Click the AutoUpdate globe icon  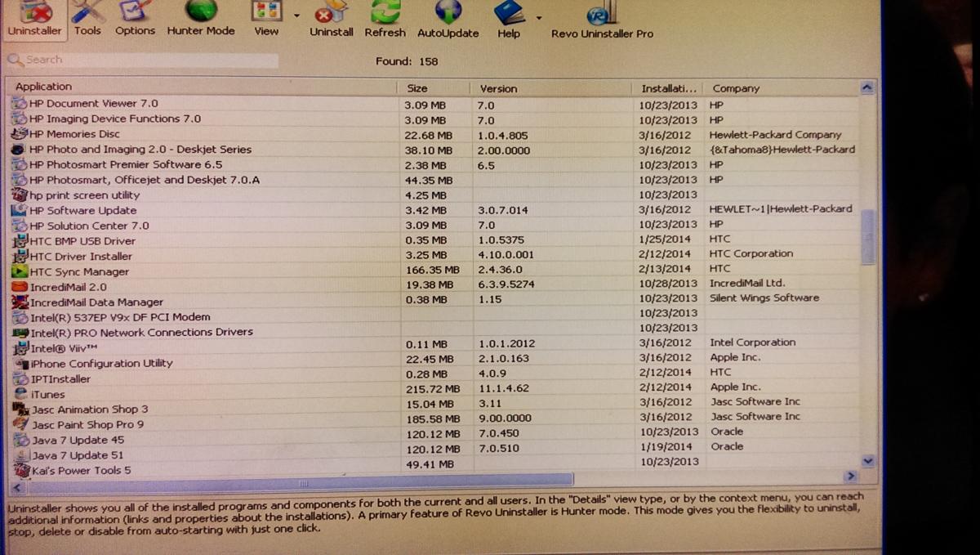click(x=448, y=11)
